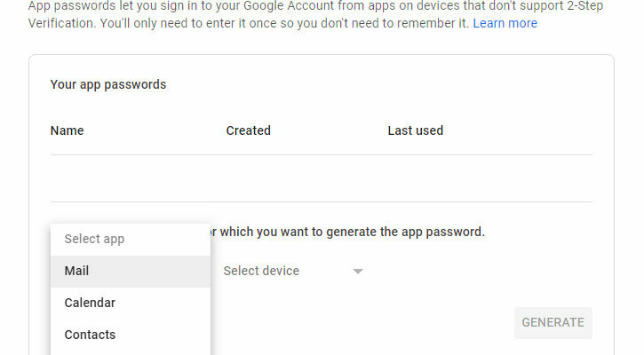Image resolution: width=644 pixels, height=355 pixels.
Task: Click the Name column header
Action: click(x=67, y=130)
